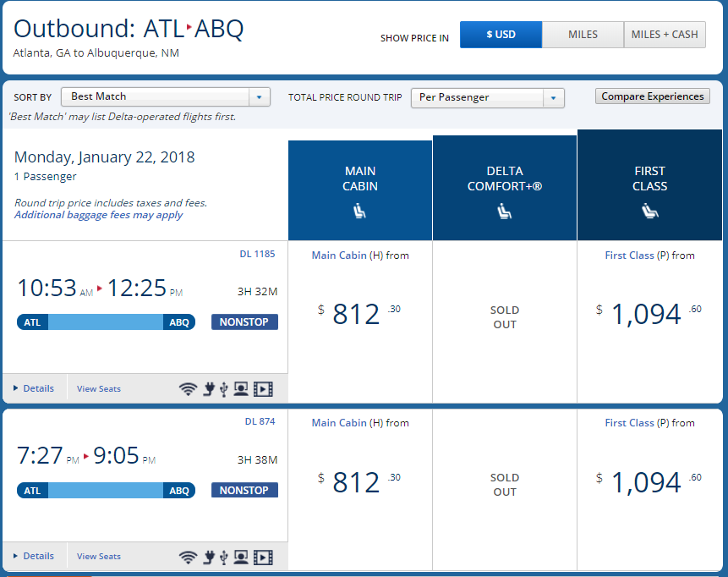Click the power outlet icon for DL 1185
The height and width of the screenshot is (577, 728).
[x=208, y=389]
